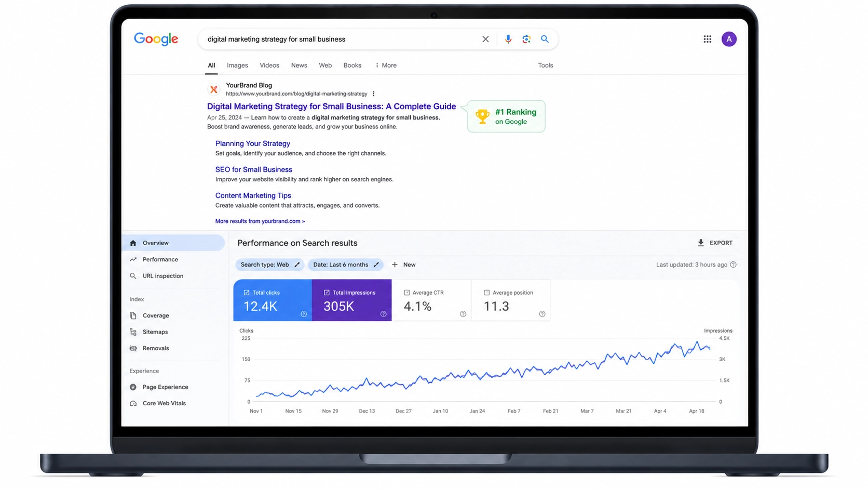Toggle the Total impressions checkbox

click(x=327, y=293)
